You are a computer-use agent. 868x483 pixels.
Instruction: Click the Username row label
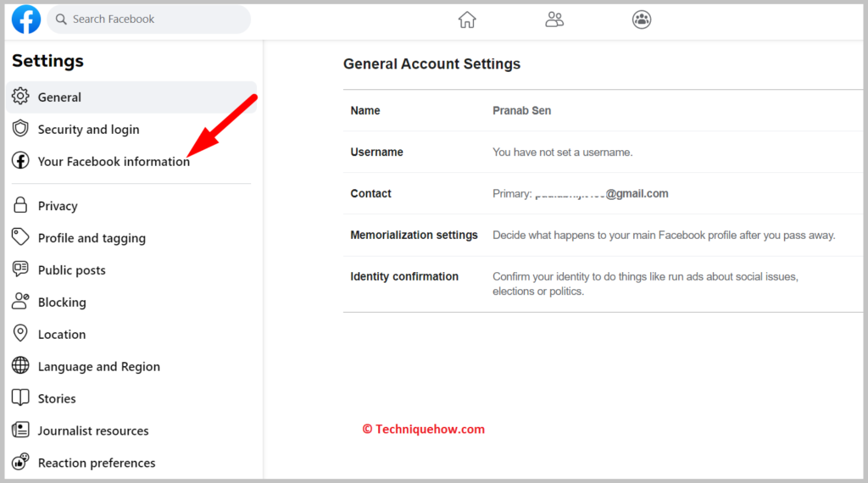pos(376,153)
